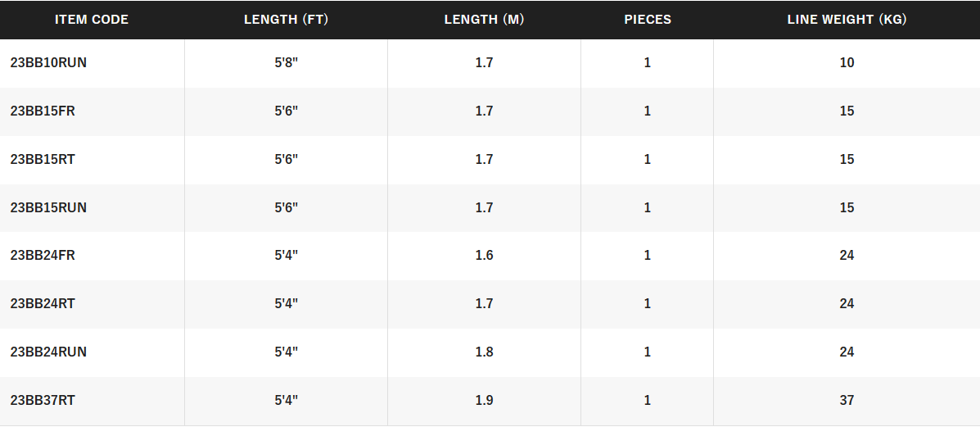Click the 1.9 metre length value
The image size is (980, 427).
[484, 401]
